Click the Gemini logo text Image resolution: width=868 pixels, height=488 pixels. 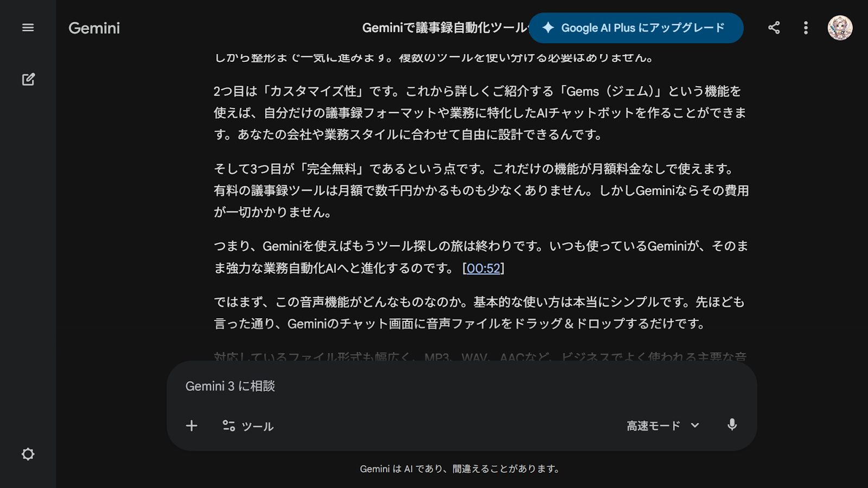[x=94, y=28]
